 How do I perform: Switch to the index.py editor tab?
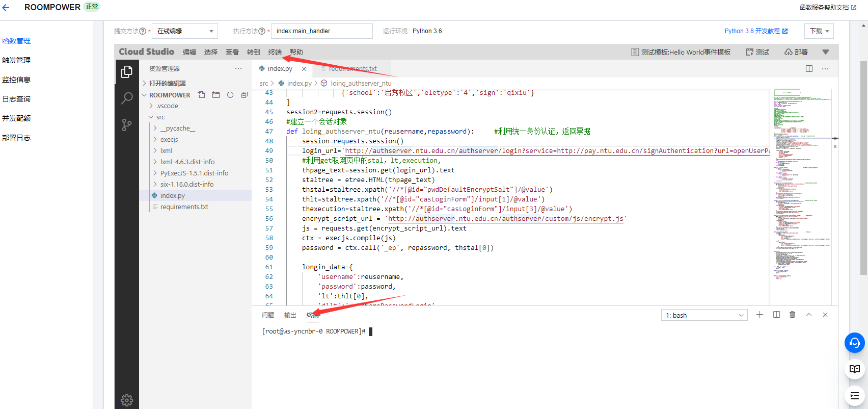tap(280, 68)
